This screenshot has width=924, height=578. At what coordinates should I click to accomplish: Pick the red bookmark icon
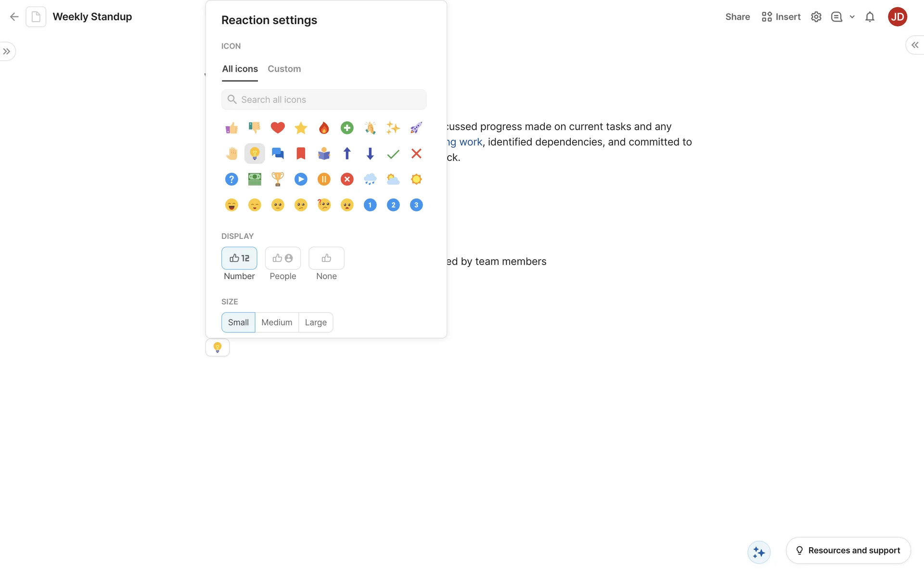click(301, 154)
